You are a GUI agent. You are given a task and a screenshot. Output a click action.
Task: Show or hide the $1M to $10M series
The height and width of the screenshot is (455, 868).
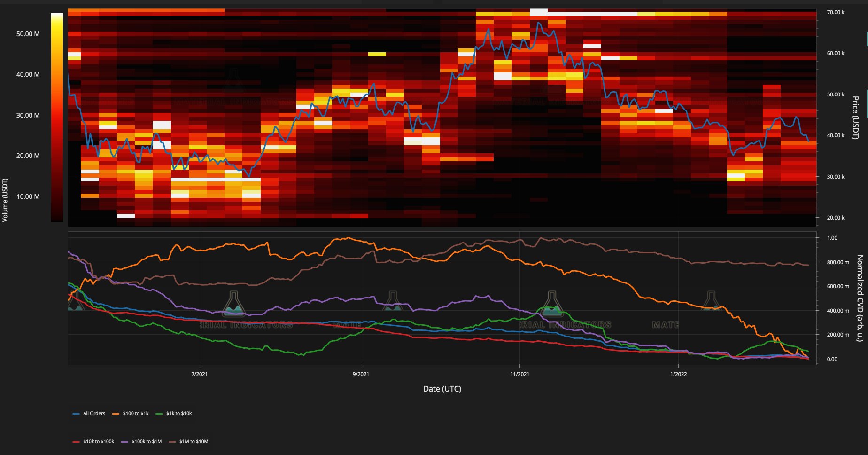tap(189, 442)
